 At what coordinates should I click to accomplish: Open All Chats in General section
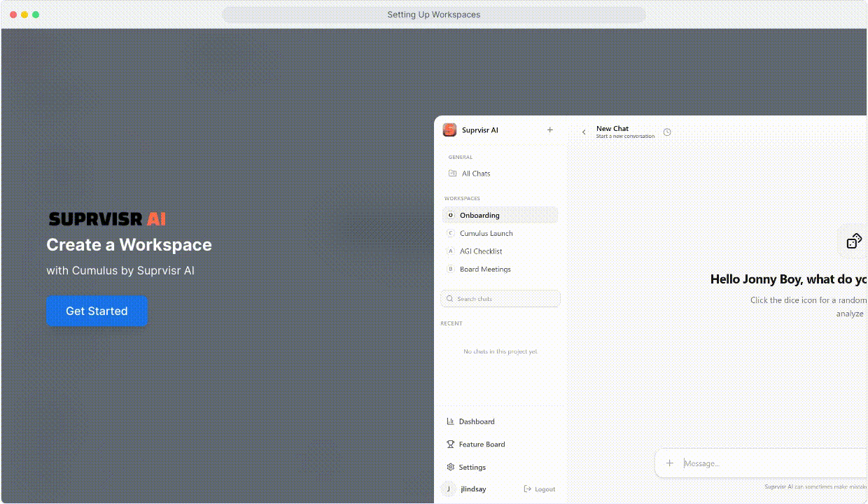click(x=476, y=174)
